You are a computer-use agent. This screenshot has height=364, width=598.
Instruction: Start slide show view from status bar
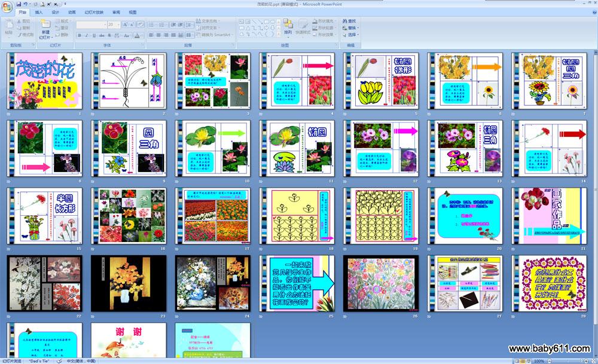(529, 361)
